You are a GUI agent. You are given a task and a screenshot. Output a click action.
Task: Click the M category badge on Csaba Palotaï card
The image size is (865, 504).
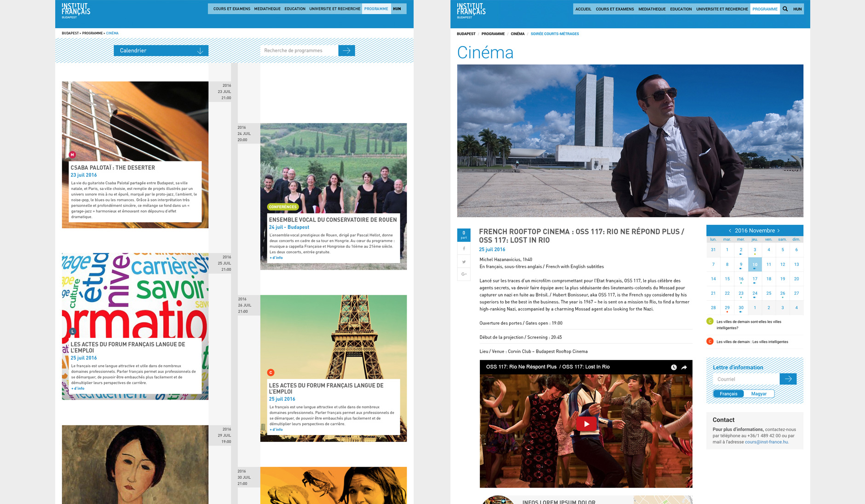(72, 155)
